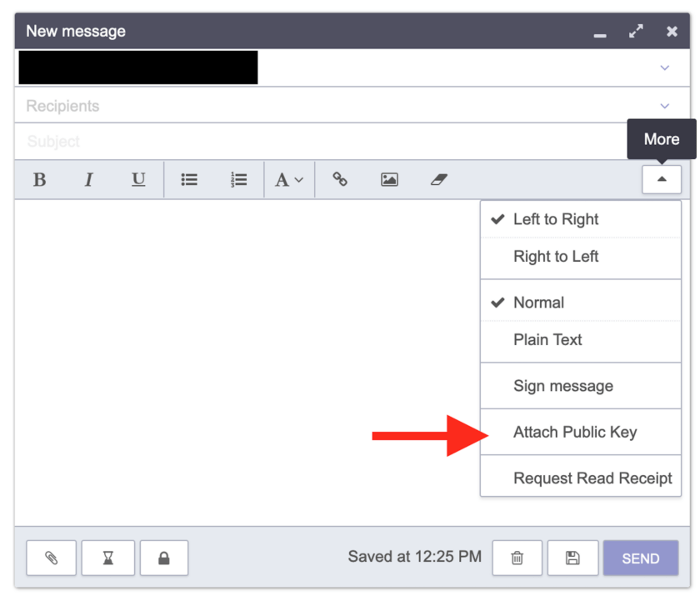This screenshot has width=700, height=596.
Task: Insert an image into the message
Action: [389, 180]
